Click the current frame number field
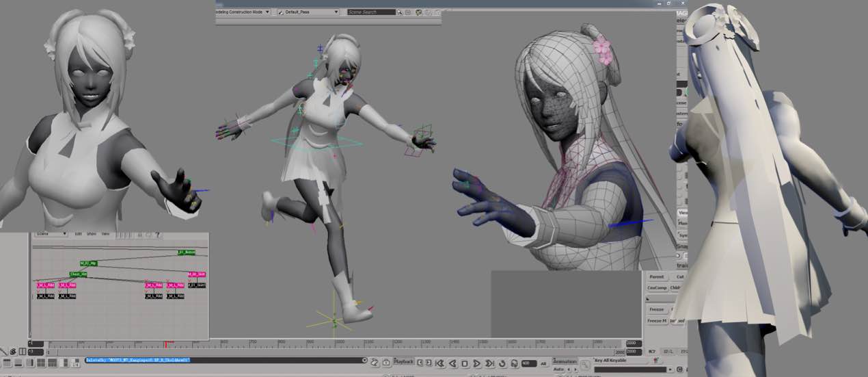 click(x=529, y=363)
